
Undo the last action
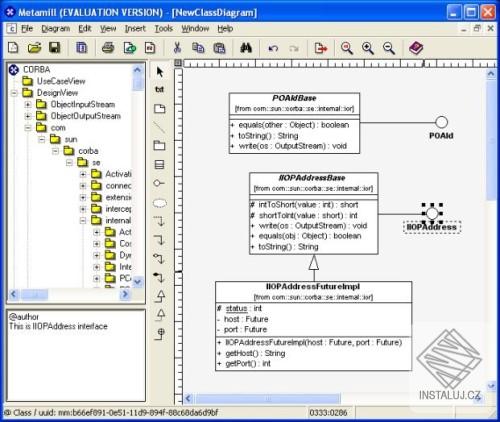273,49
